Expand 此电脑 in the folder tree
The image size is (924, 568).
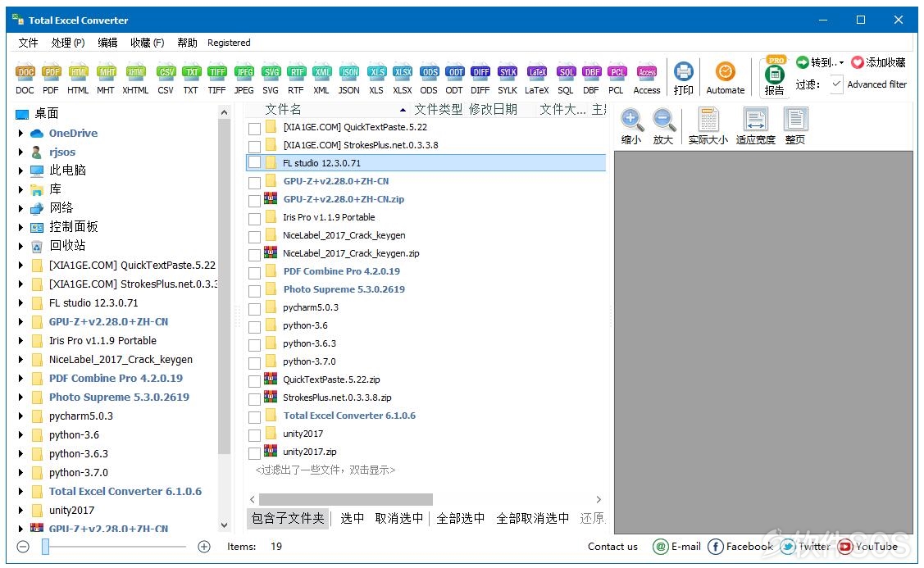coord(21,170)
